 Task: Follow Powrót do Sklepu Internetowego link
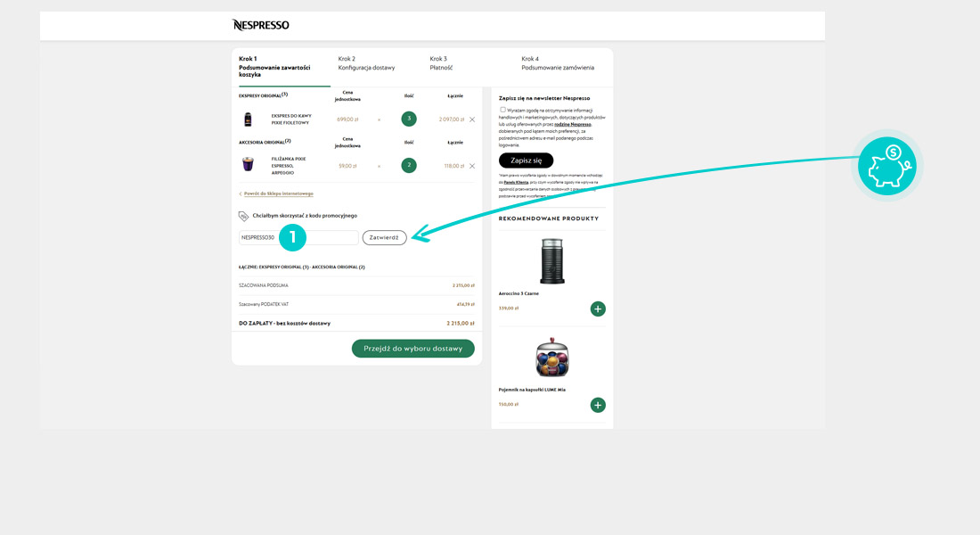tap(278, 194)
